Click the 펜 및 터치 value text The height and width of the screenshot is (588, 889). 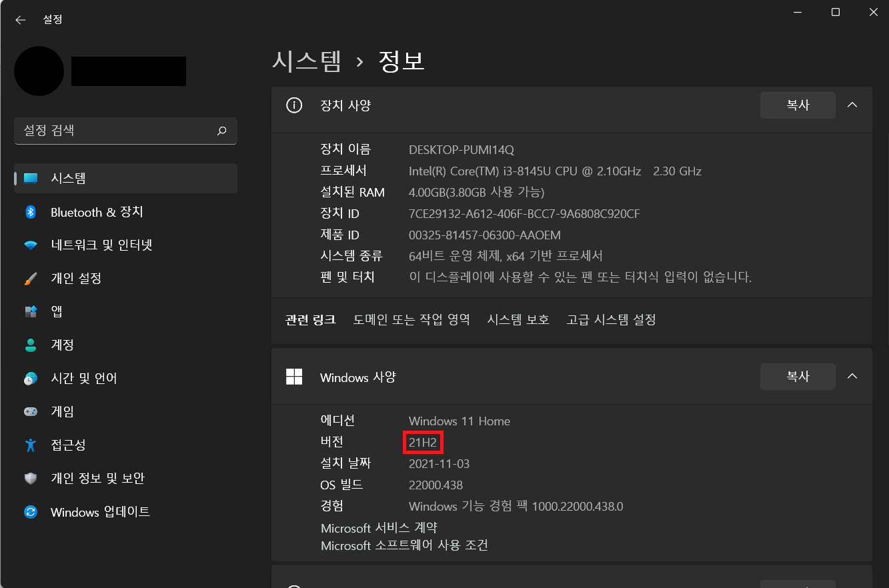point(580,277)
